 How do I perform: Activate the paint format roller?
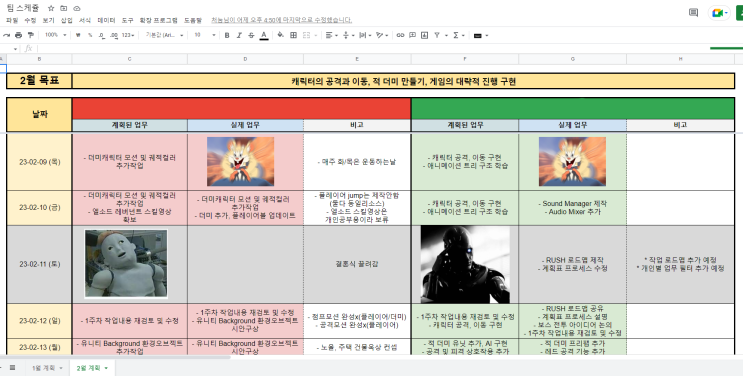(31, 35)
